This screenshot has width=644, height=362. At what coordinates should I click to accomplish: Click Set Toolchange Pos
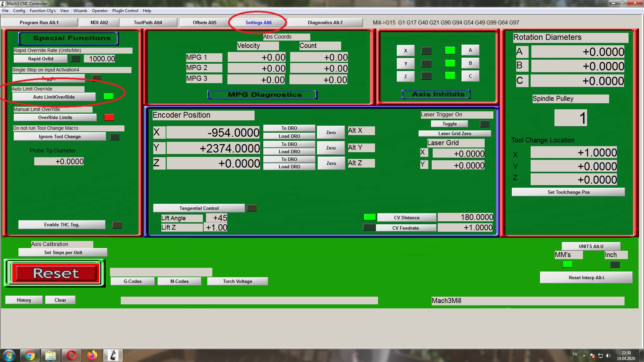(568, 192)
